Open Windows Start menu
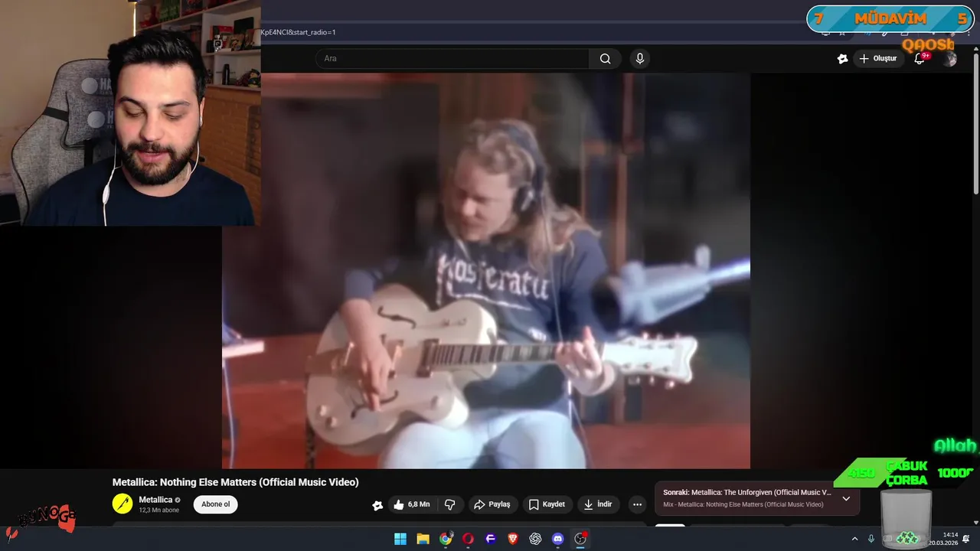This screenshot has width=980, height=551. pos(400,539)
